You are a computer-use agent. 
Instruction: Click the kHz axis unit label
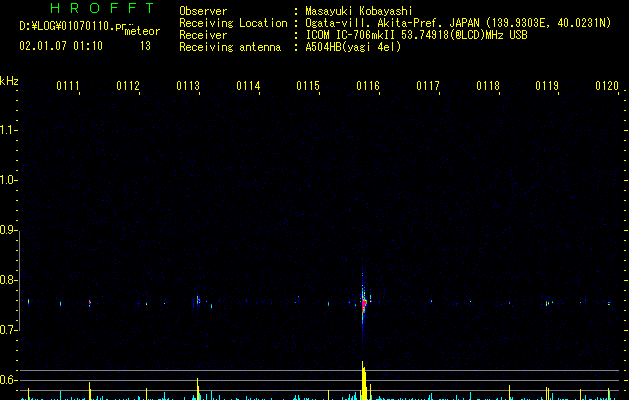click(9, 81)
